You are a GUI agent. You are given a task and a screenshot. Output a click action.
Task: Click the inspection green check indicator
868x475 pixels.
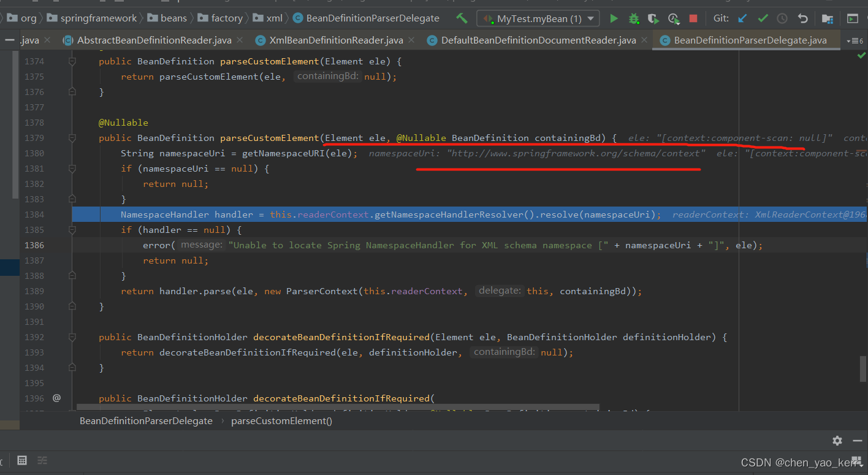[x=861, y=56]
